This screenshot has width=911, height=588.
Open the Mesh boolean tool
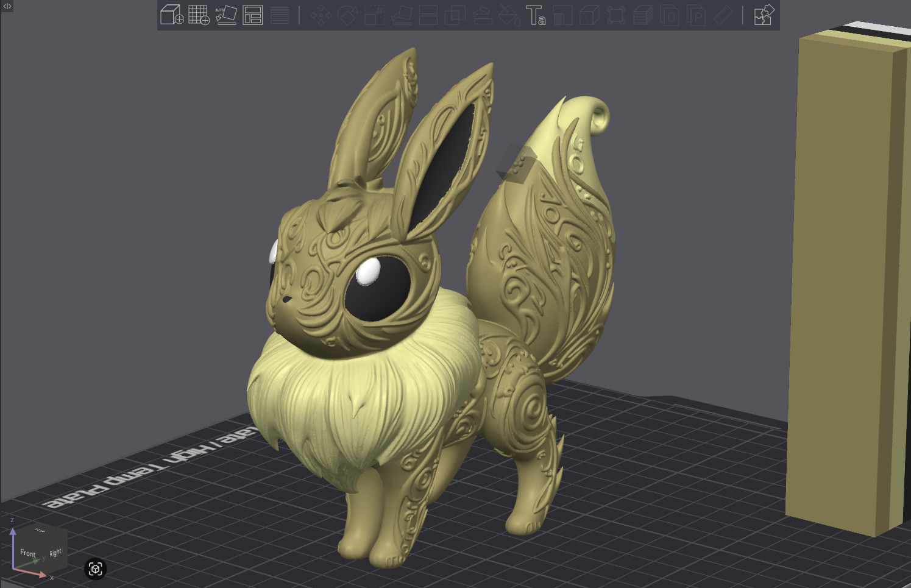coord(455,15)
